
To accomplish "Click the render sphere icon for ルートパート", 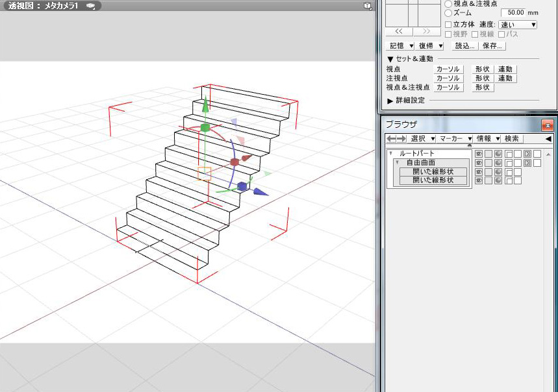I will 498,154.
